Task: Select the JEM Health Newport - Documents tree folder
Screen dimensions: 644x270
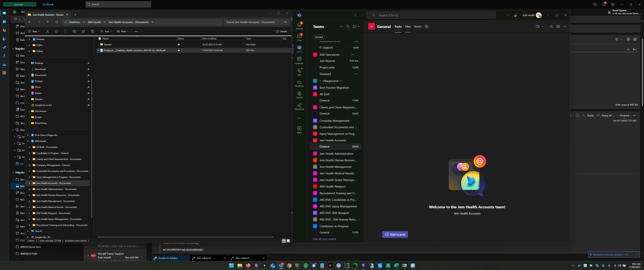Action: tap(53, 213)
